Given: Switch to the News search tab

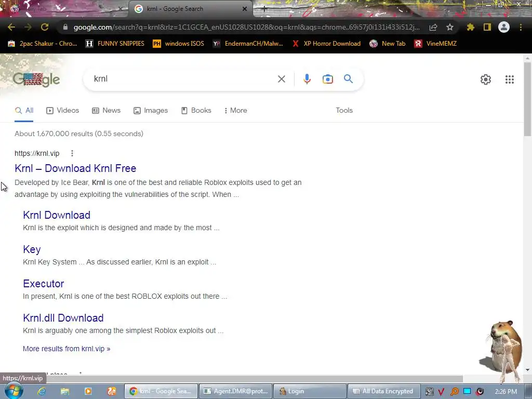Looking at the screenshot, I should pyautogui.click(x=106, y=110).
